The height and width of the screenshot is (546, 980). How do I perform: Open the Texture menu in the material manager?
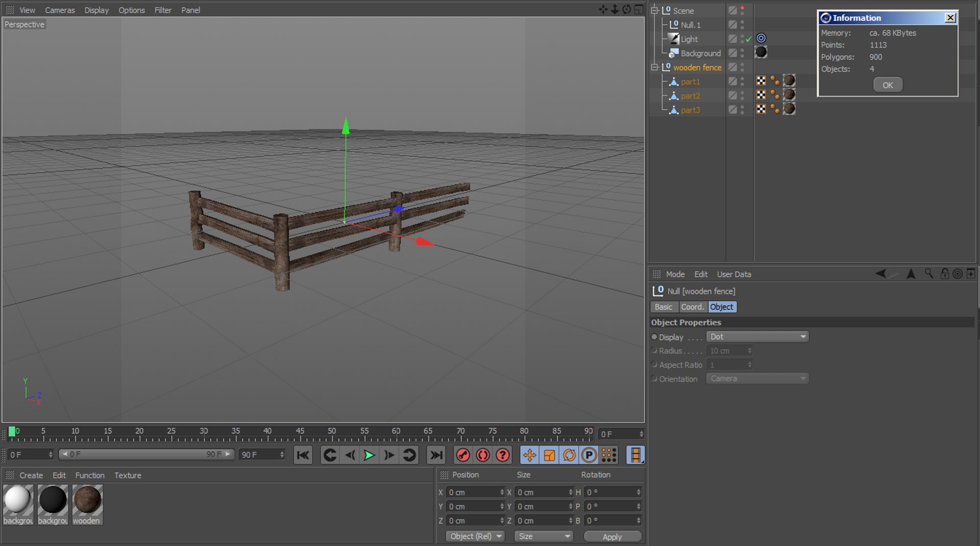pos(128,475)
